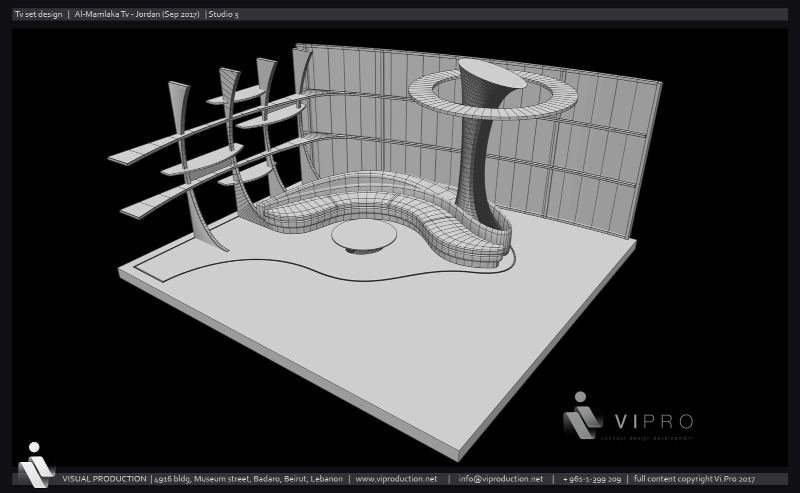Select the round coffee table model

(364, 236)
